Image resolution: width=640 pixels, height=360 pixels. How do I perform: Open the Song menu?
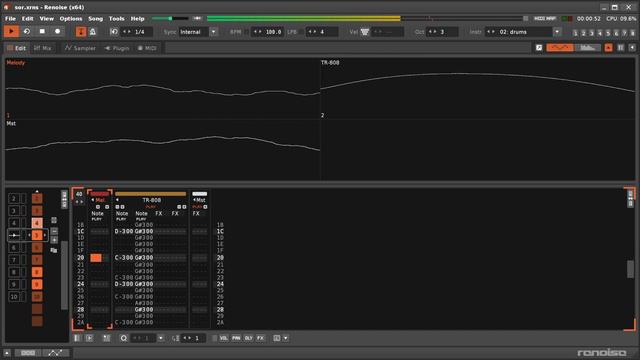(x=96, y=19)
